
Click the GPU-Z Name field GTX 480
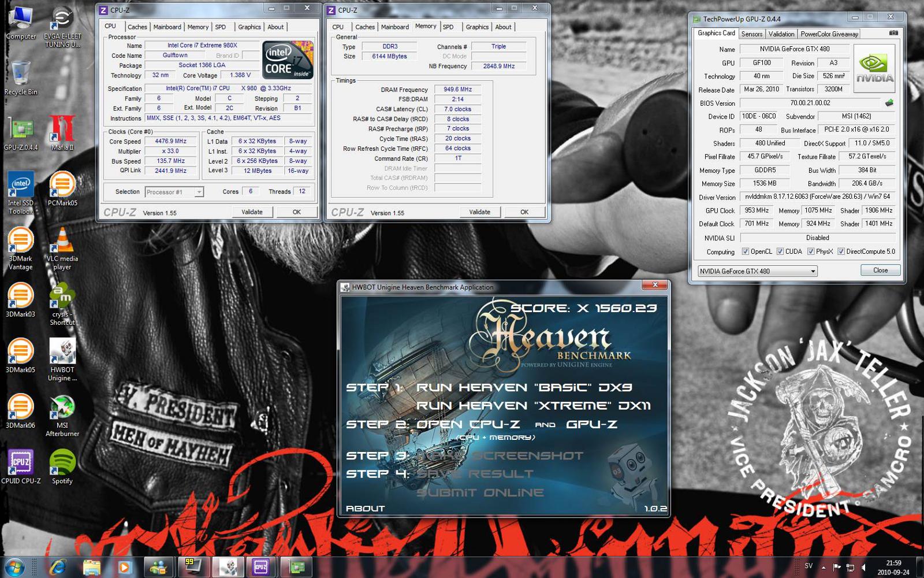click(793, 49)
